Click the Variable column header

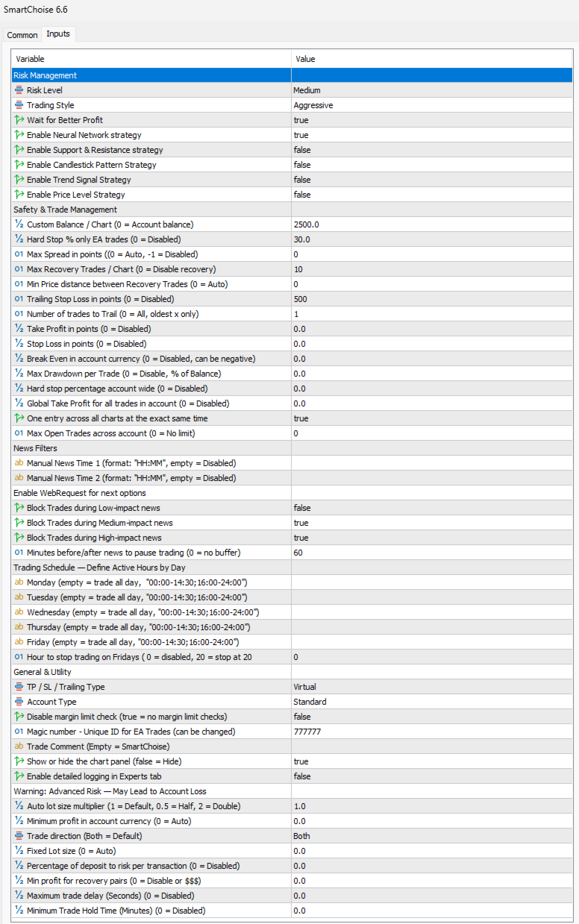(x=151, y=59)
